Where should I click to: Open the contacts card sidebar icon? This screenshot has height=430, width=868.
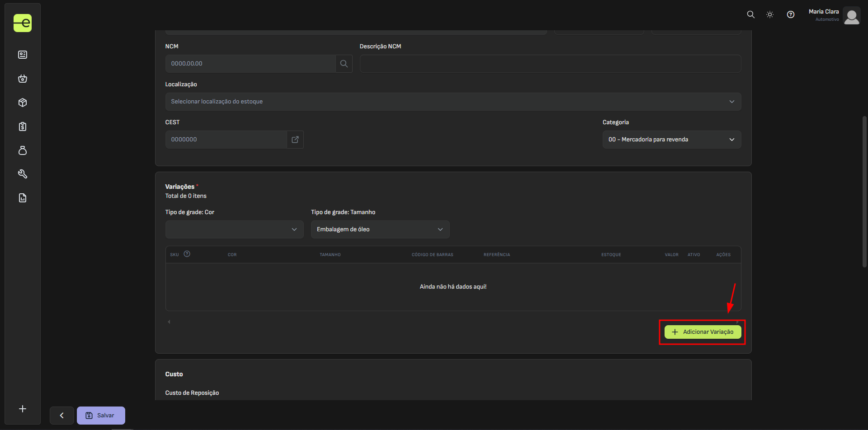[23, 55]
